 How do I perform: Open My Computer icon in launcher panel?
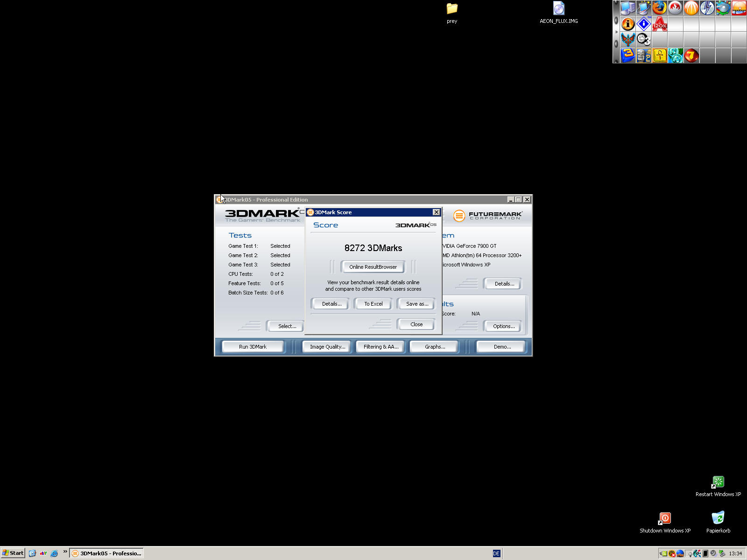[628, 8]
